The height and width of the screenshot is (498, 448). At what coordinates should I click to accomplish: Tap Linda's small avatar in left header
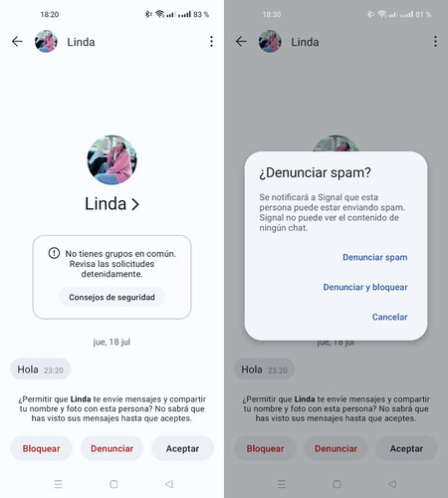click(x=46, y=42)
